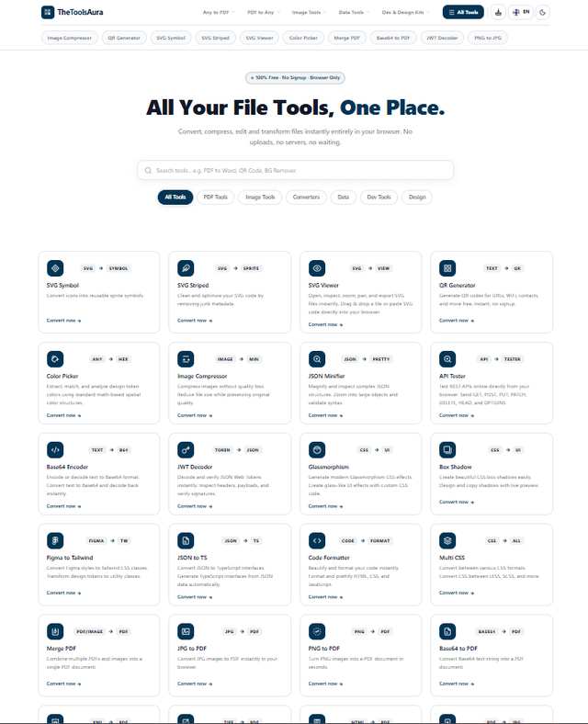This screenshot has width=588, height=724.
Task: Expand the Dev & Design Kits menu
Action: pyautogui.click(x=405, y=13)
